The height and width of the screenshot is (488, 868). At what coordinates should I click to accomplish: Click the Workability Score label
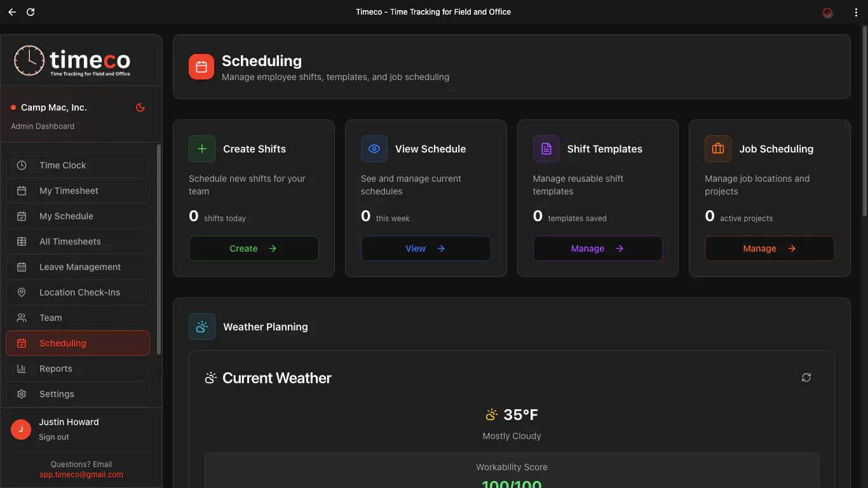[512, 467]
